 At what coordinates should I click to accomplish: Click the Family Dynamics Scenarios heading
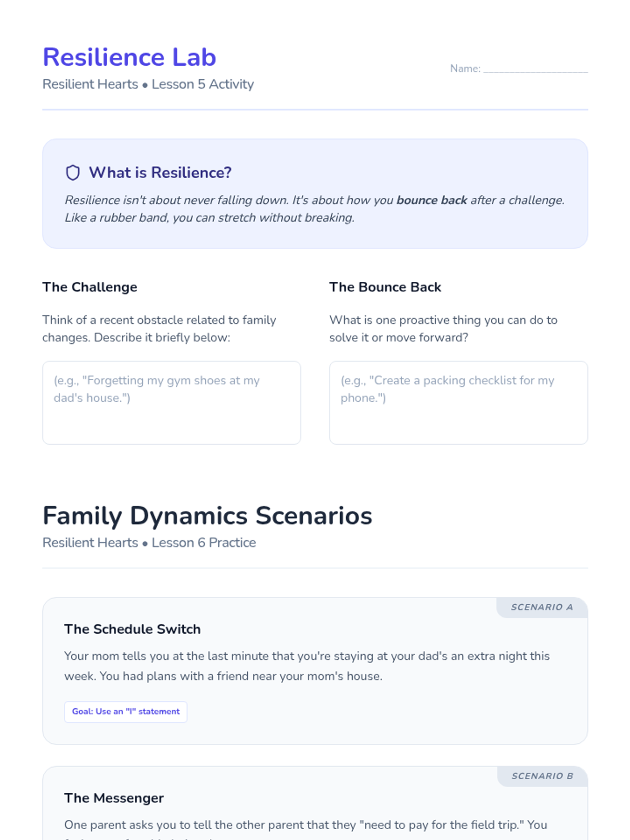(207, 516)
